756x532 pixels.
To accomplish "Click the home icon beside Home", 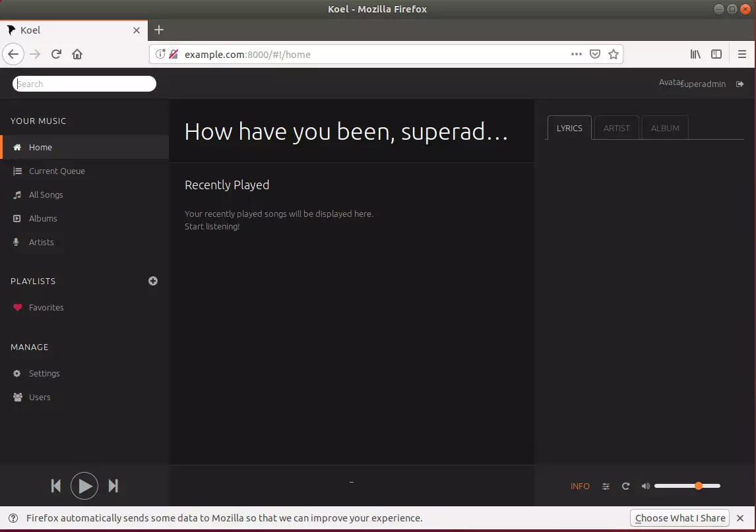I will pos(17,148).
